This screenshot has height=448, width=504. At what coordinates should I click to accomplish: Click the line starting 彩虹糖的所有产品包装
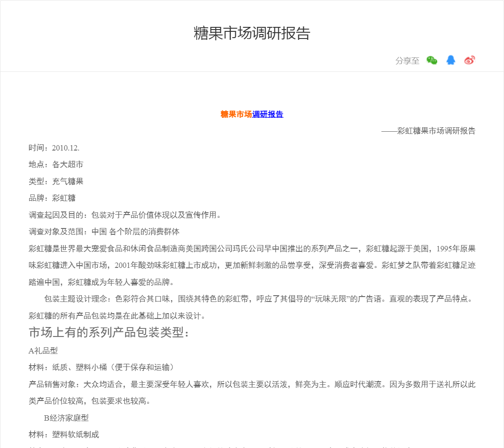[x=117, y=316]
